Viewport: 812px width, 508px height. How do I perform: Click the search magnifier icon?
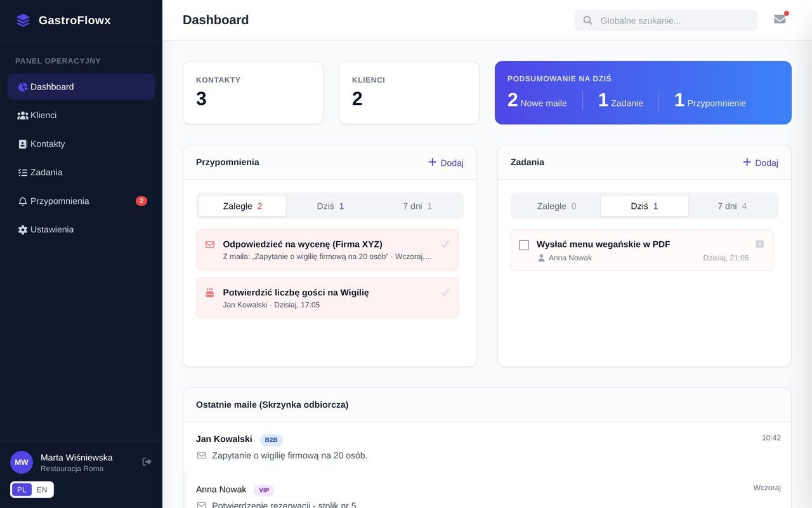[588, 20]
